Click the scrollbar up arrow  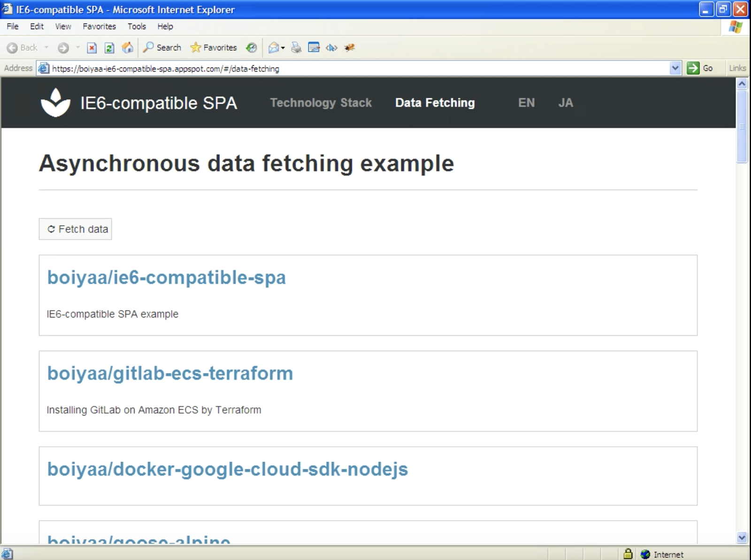[x=742, y=84]
